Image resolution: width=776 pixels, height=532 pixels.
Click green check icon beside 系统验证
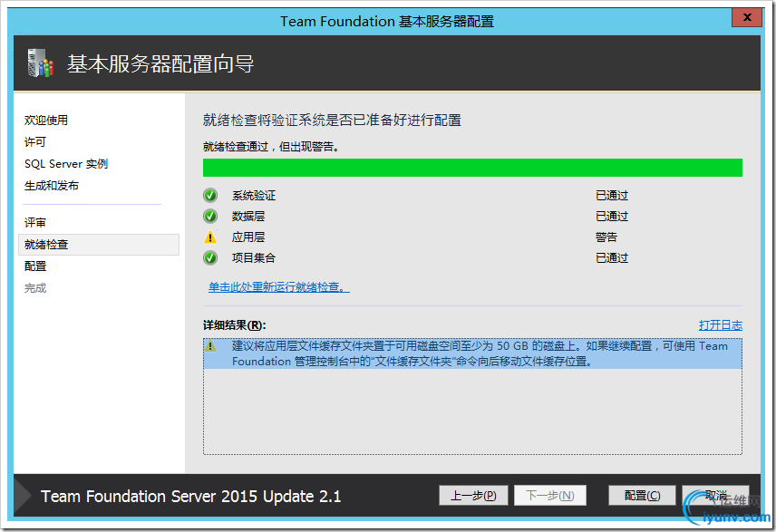coord(210,196)
